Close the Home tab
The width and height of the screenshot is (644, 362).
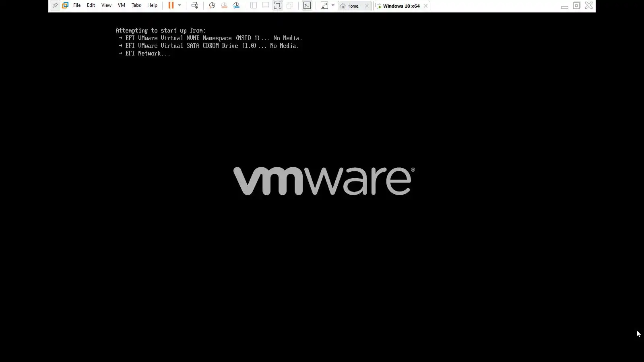367,6
